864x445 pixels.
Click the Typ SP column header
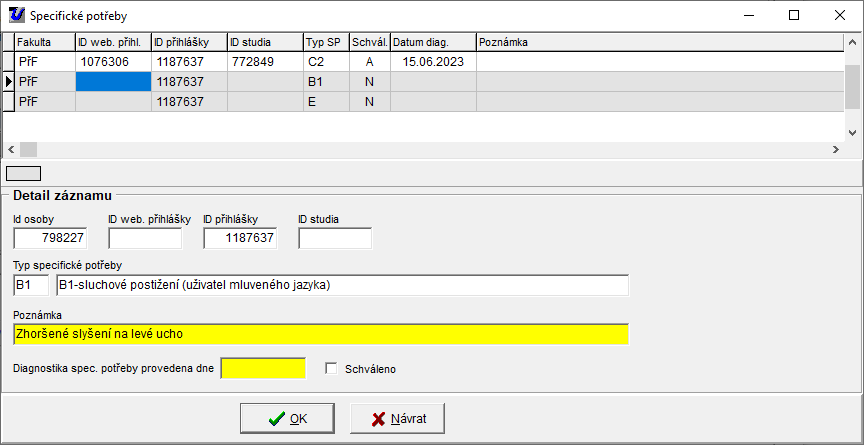(x=325, y=42)
